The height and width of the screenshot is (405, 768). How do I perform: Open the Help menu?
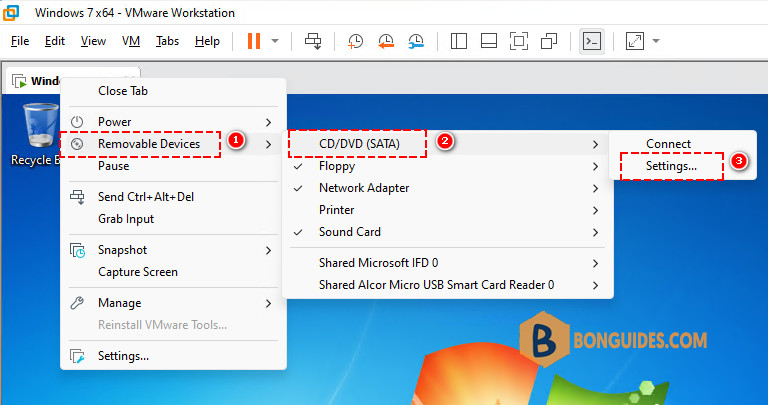coord(207,41)
